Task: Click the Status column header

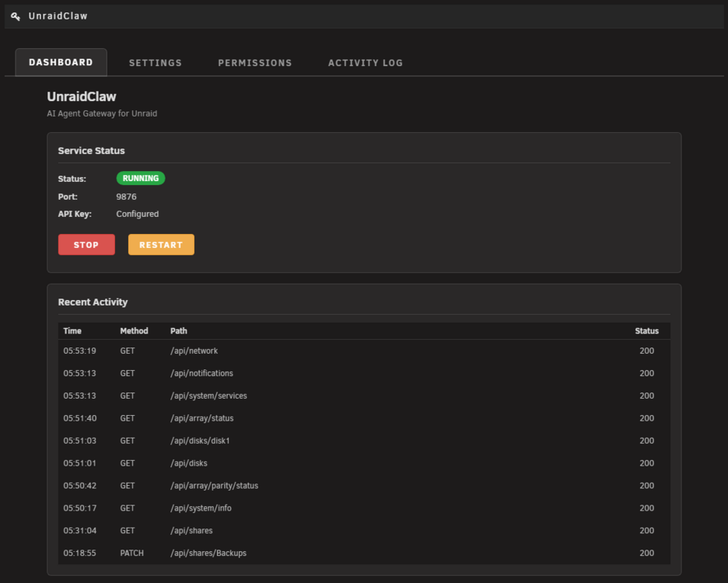Action: 647,331
